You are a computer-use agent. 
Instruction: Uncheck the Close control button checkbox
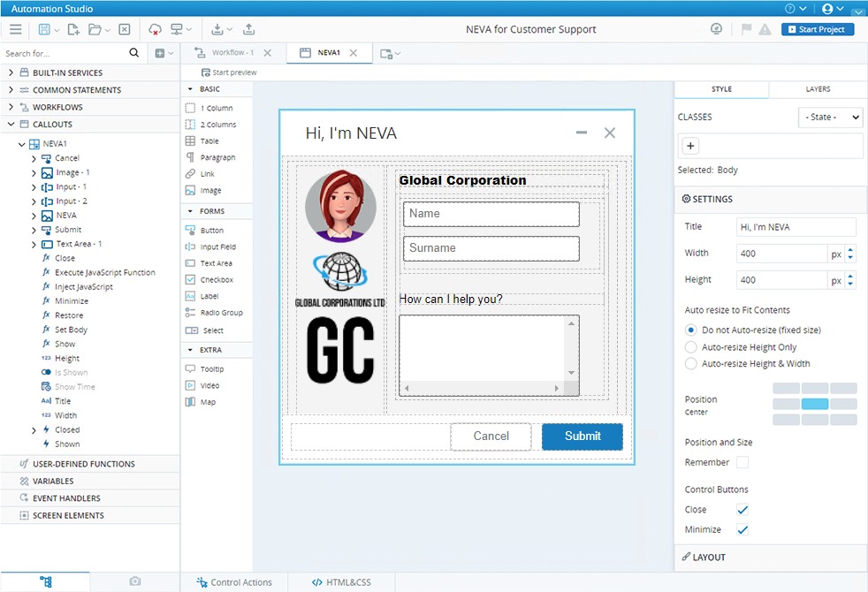tap(742, 510)
